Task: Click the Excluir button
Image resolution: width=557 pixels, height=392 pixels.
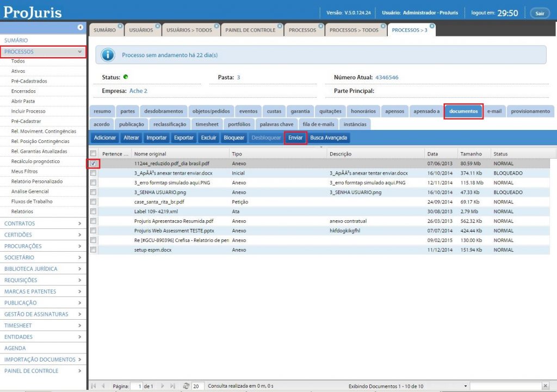Action: [x=208, y=138]
